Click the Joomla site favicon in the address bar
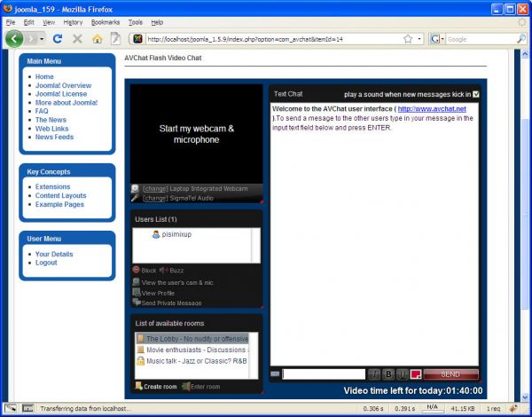The height and width of the screenshot is (417, 532). [x=137, y=39]
